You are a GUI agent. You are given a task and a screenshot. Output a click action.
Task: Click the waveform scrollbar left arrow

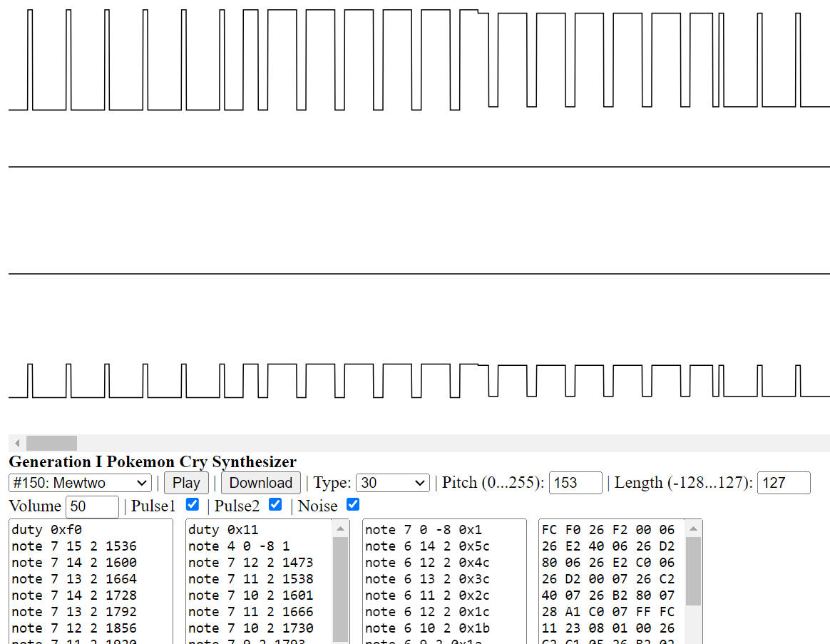point(17,444)
